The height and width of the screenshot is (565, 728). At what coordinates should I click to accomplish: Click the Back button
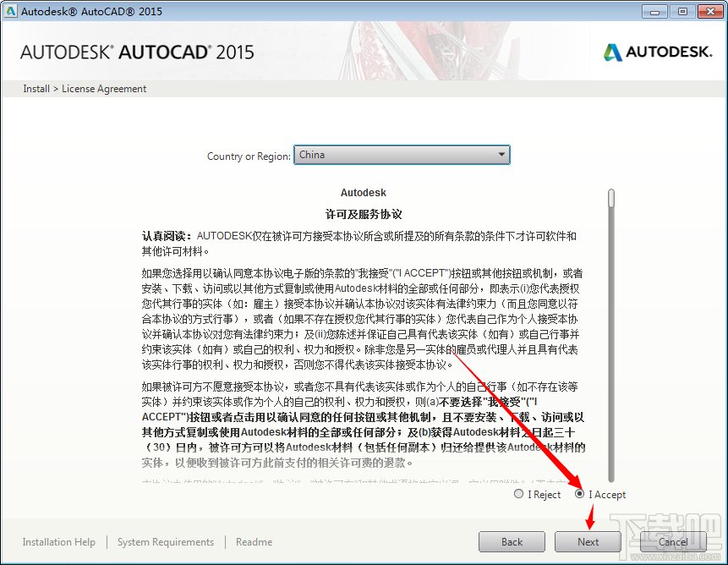tap(512, 541)
